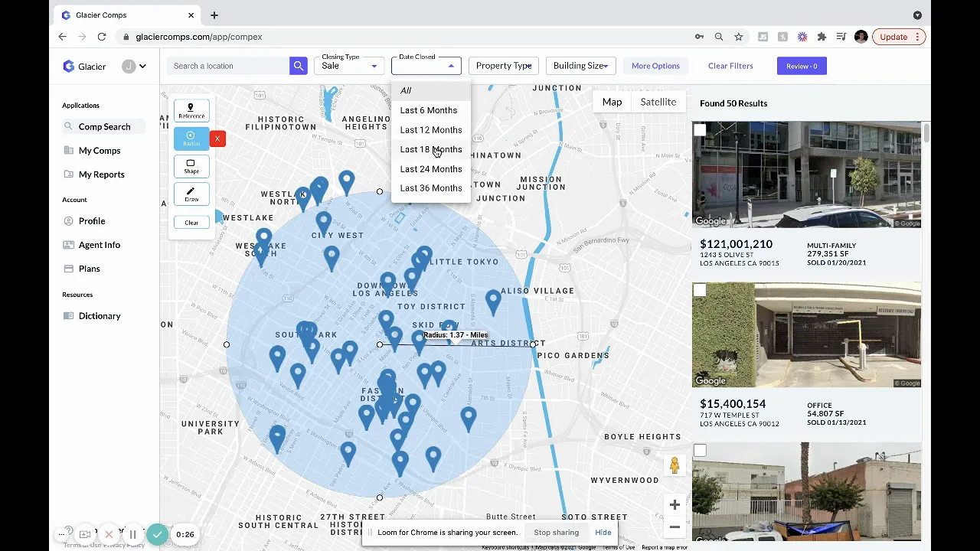
Task: Select the Reference pin map tool
Action: coord(191,110)
